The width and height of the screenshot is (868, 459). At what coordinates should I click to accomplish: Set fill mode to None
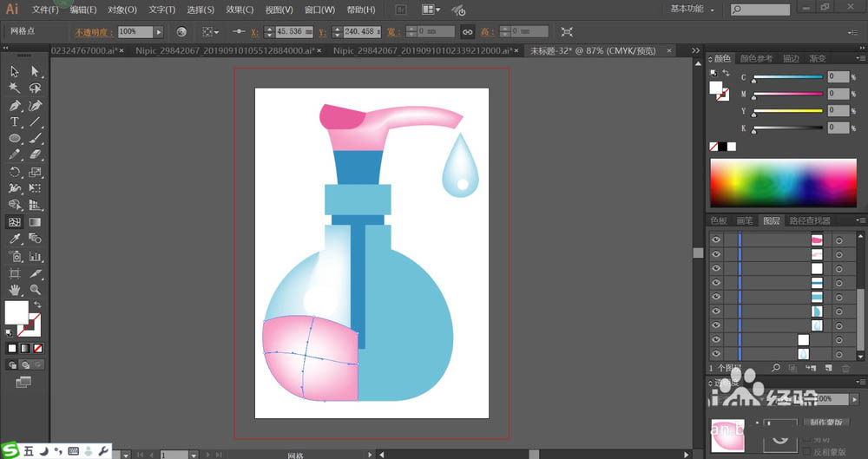(x=37, y=348)
